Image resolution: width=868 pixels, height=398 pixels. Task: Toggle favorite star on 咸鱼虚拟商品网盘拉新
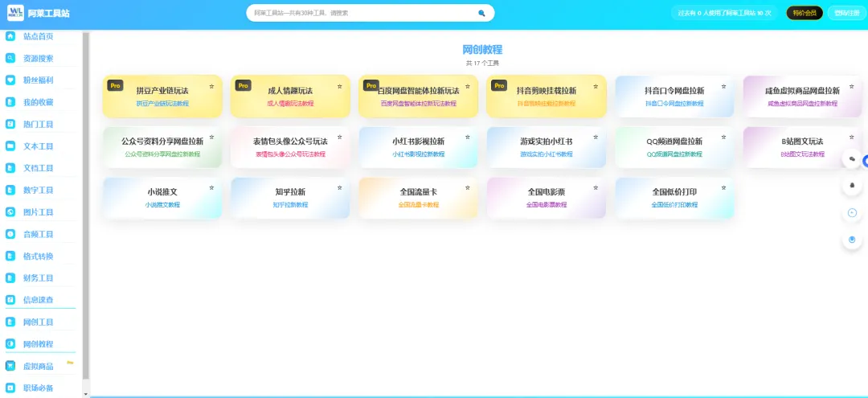tap(851, 87)
